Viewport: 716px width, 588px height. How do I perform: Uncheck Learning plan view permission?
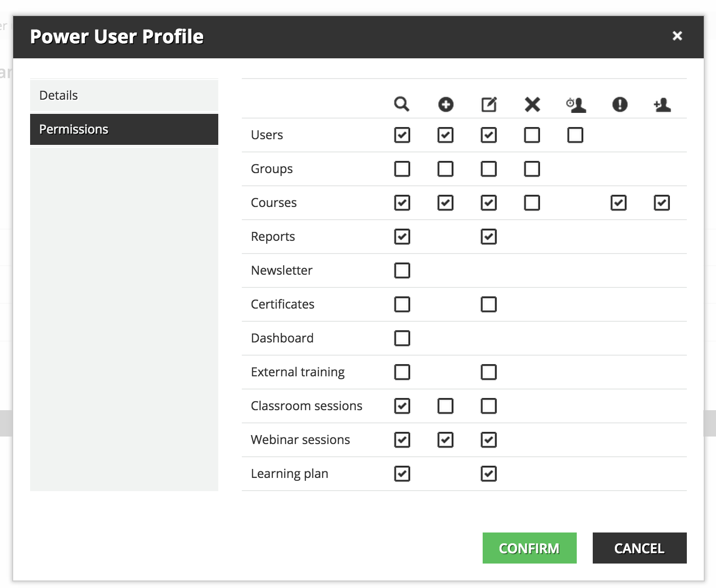click(402, 474)
